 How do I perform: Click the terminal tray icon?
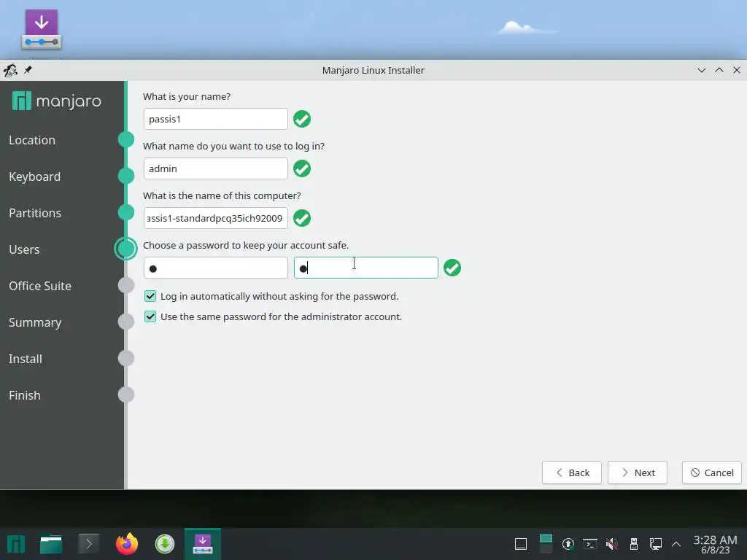[x=589, y=544]
